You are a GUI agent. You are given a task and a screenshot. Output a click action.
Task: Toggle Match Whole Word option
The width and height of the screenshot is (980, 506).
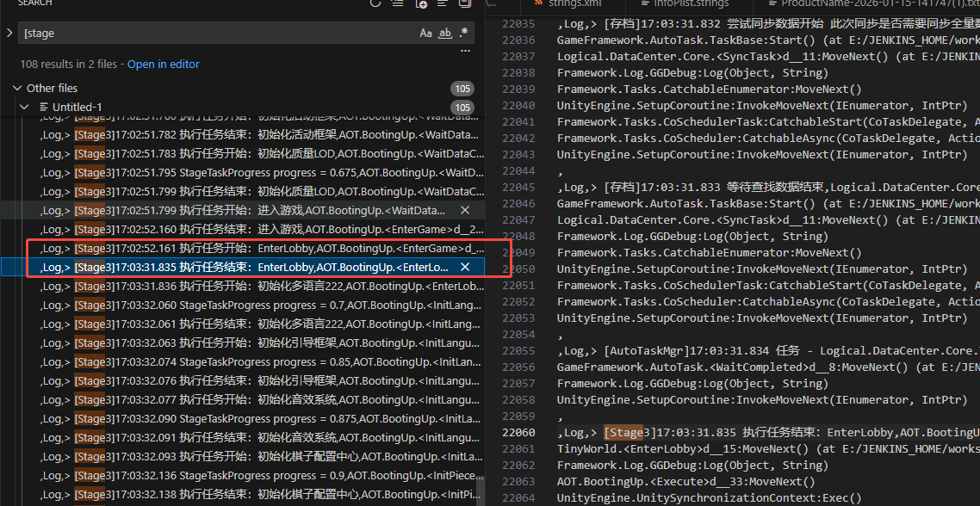coord(445,34)
